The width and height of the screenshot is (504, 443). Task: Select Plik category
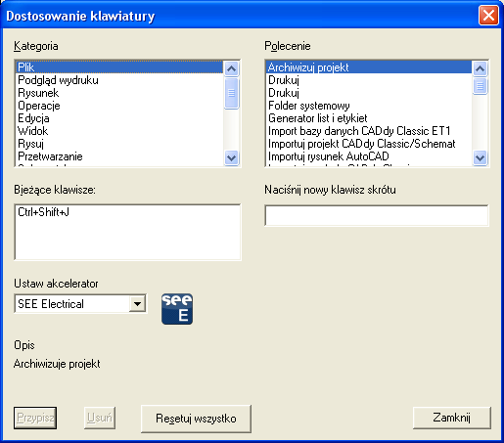coord(119,67)
